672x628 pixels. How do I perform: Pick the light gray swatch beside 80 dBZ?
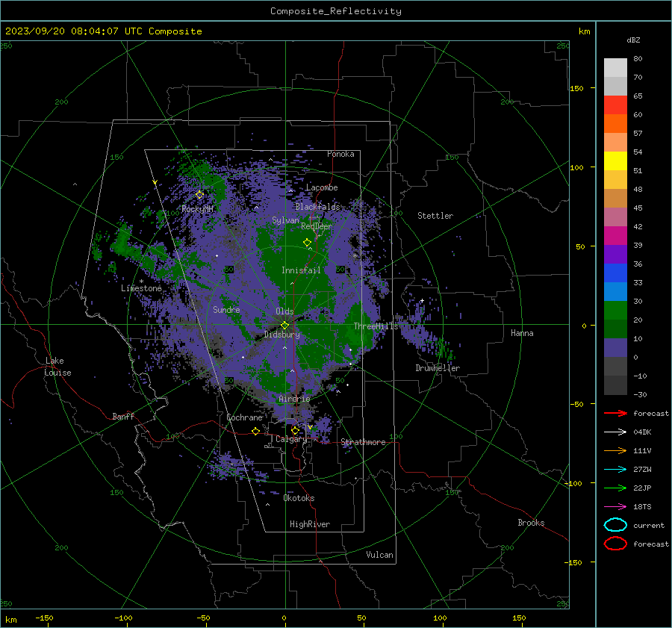point(615,68)
